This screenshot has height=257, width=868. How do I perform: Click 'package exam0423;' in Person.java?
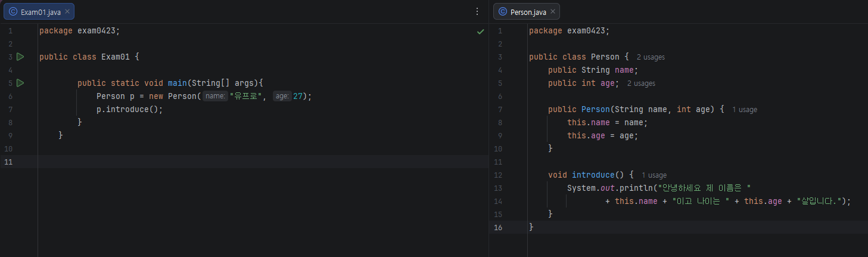tap(570, 30)
